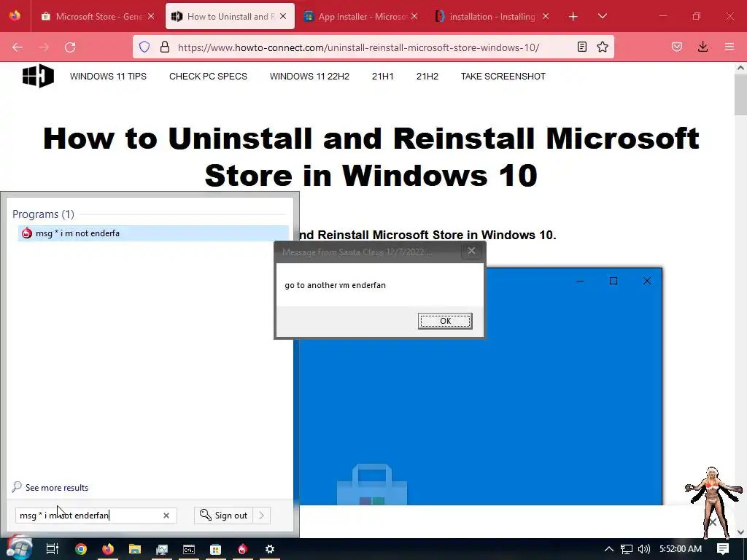Open the network icon in system tray
Image resolution: width=747 pixels, height=560 pixels.
click(x=627, y=549)
